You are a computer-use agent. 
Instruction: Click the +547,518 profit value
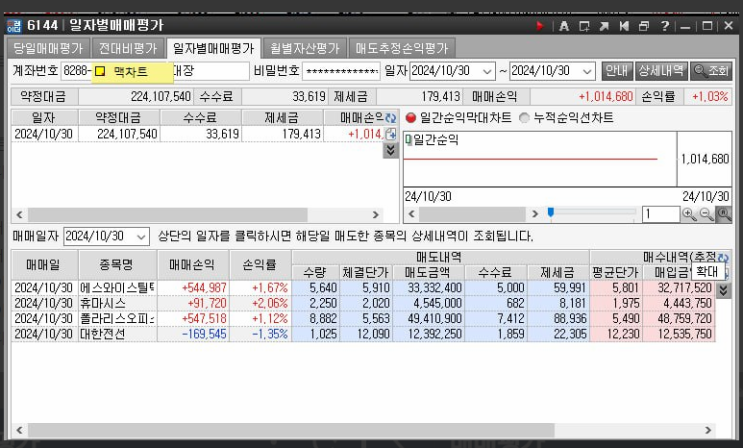coord(204,319)
